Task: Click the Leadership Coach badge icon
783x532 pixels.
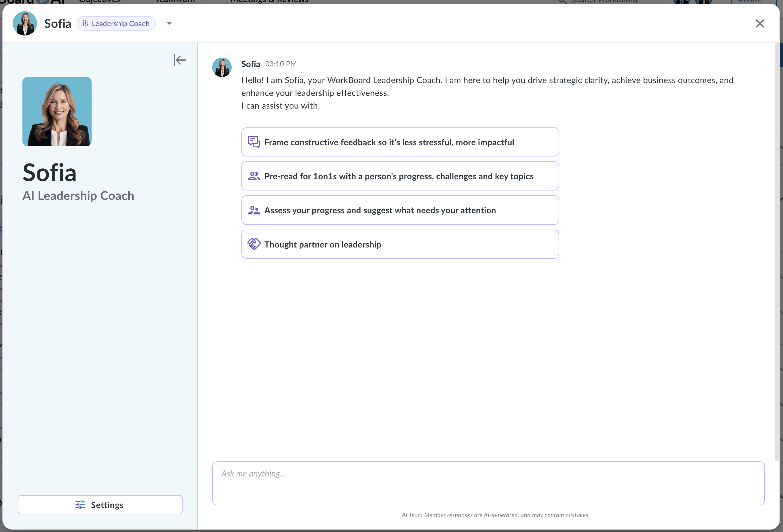Action: [x=86, y=24]
